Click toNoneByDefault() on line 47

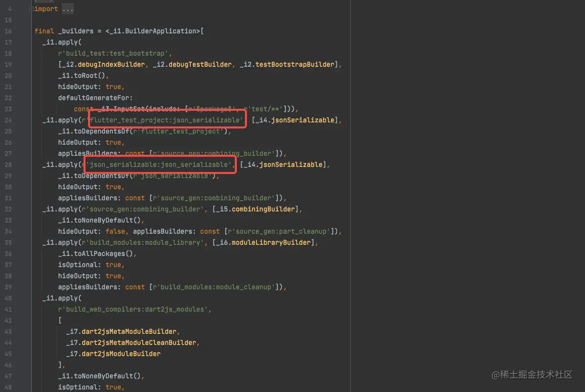[x=107, y=376]
